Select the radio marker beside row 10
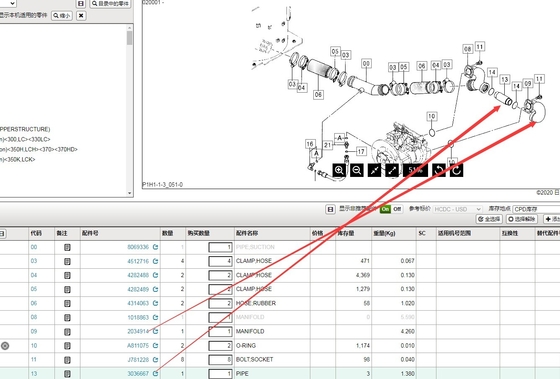 (x=5, y=346)
